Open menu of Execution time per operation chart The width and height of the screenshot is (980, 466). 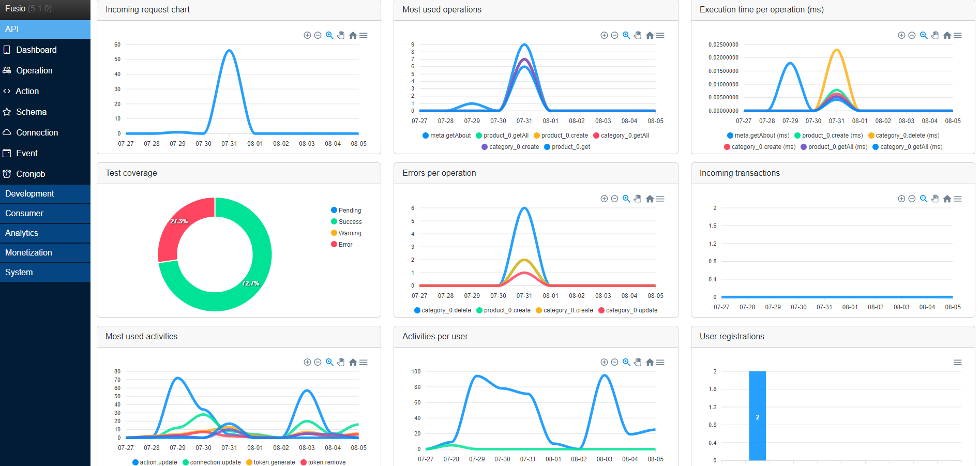point(958,35)
